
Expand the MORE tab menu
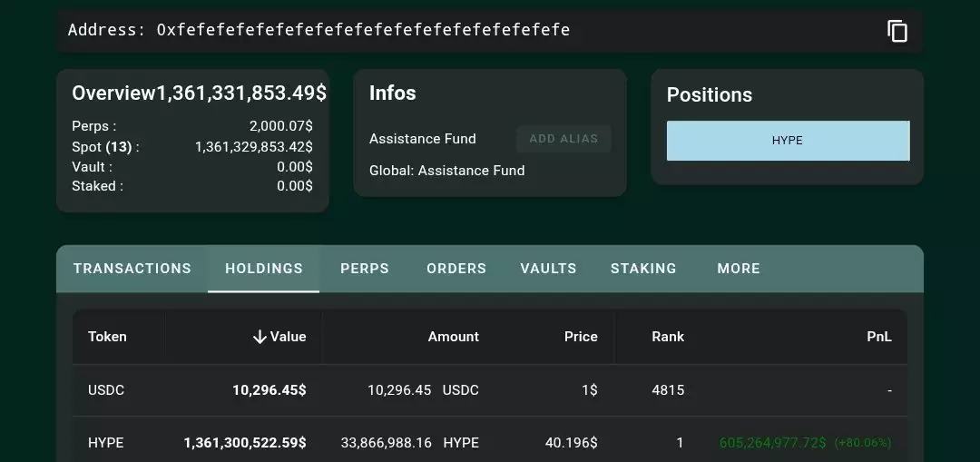739,269
